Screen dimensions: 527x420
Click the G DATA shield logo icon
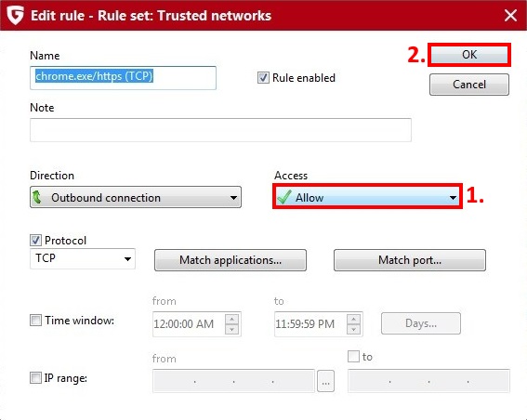point(16,16)
